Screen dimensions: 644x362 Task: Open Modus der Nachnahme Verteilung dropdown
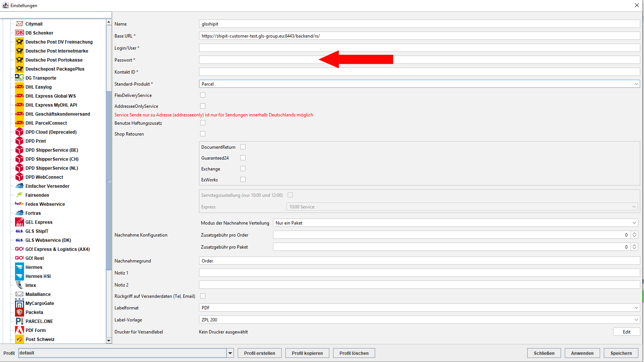(x=456, y=223)
